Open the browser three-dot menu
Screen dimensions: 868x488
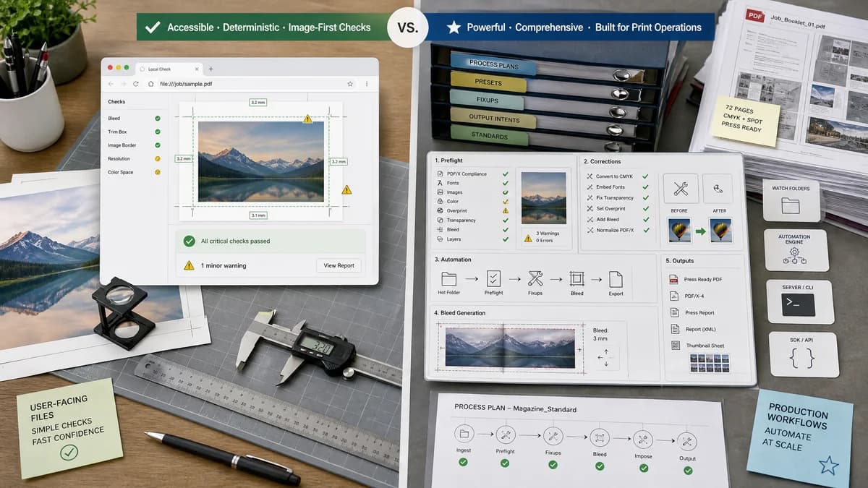point(368,84)
